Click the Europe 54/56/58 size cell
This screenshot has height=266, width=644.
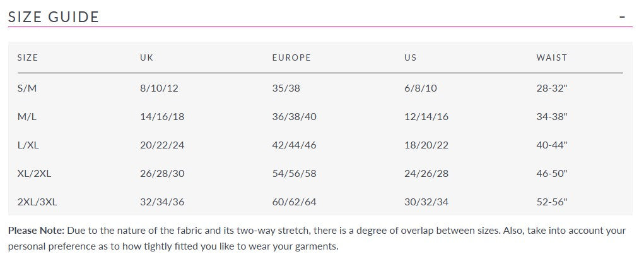tap(294, 174)
